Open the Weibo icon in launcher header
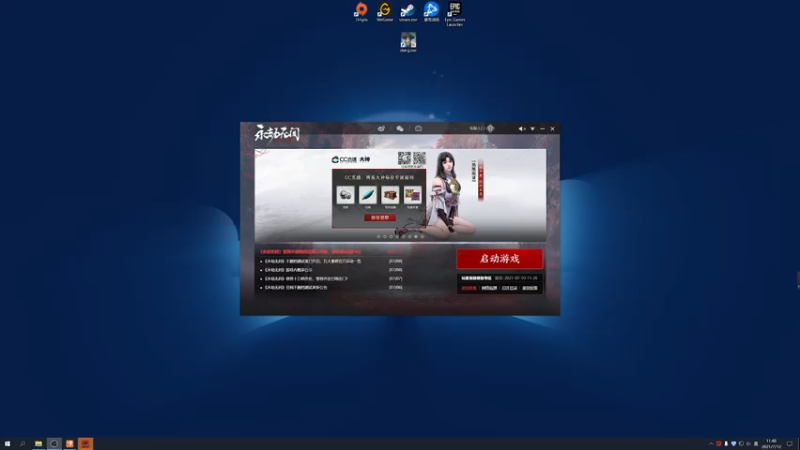This screenshot has width=800, height=450. click(381, 129)
